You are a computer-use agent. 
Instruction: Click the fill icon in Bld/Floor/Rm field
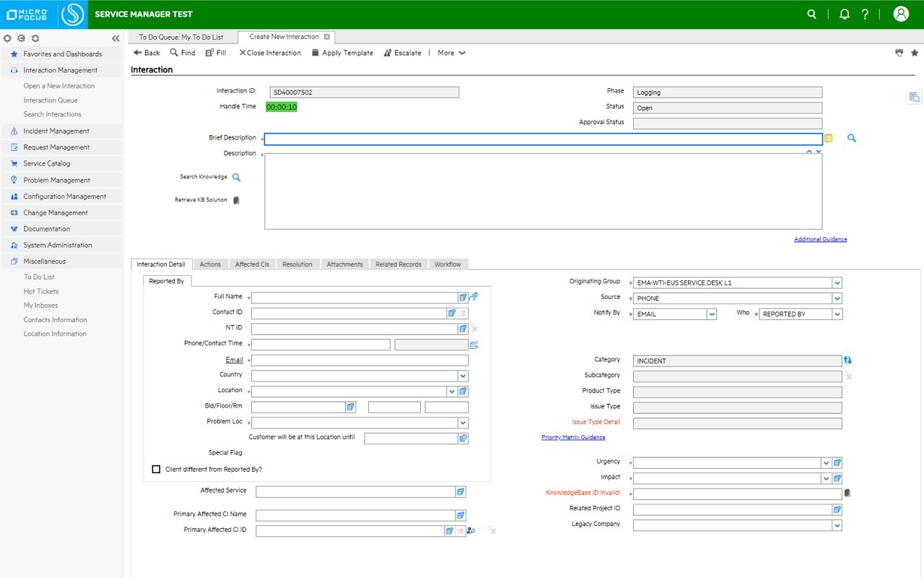tap(350, 407)
